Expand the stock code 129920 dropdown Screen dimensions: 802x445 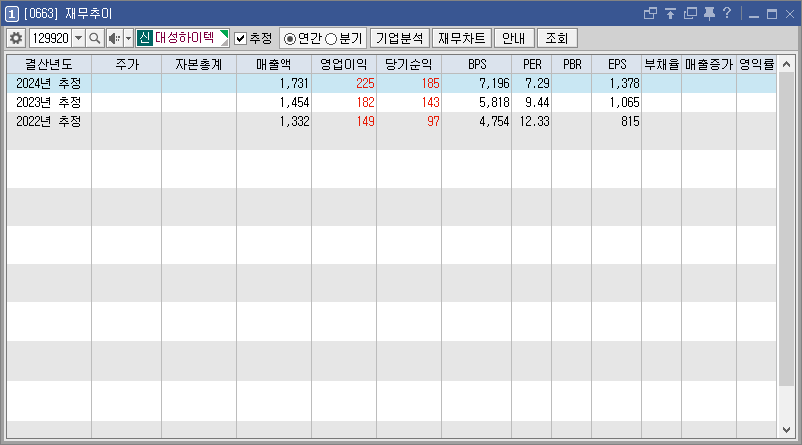(78, 38)
